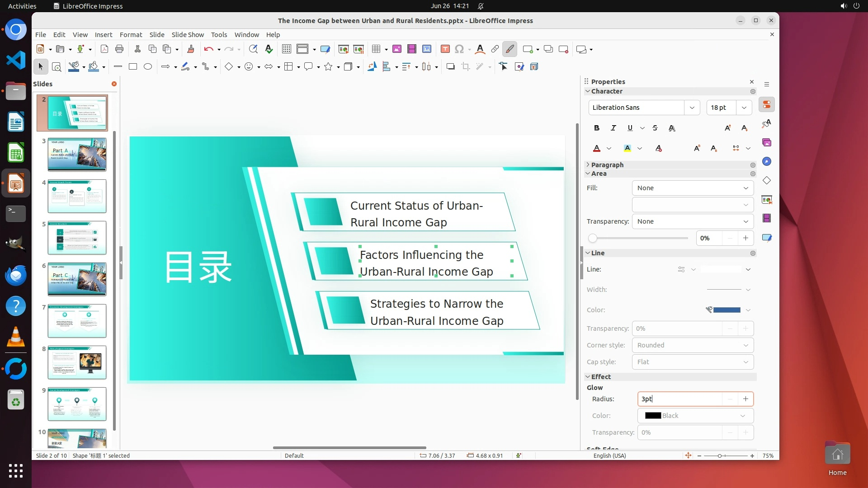Click the Crop Image tool icon
This screenshot has width=868, height=488.
466,67
